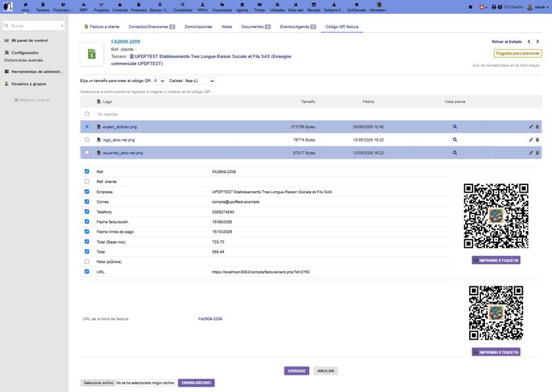Preview logo_atoo.net.png with magnifier icon
The image size is (552, 392).
tap(455, 140)
